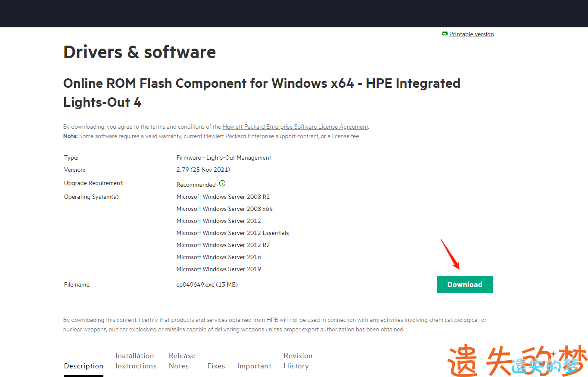Click the Drivers & software heading

pos(140,52)
